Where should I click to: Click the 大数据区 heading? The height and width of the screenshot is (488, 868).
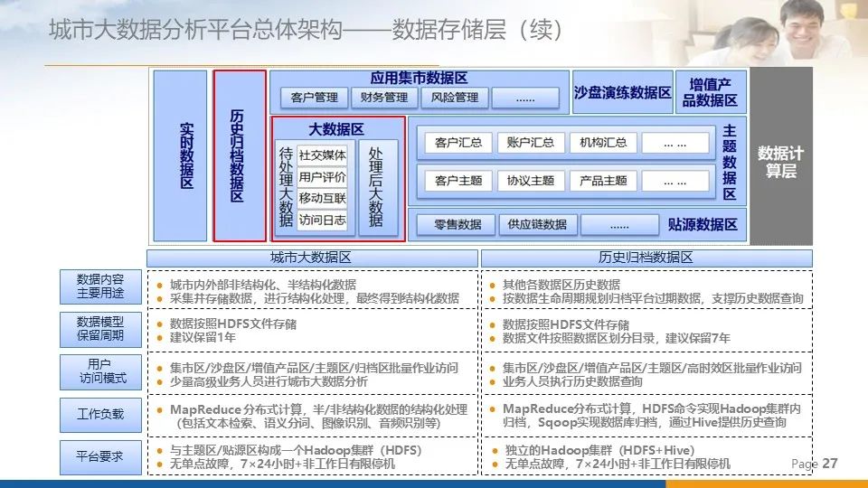(x=336, y=129)
